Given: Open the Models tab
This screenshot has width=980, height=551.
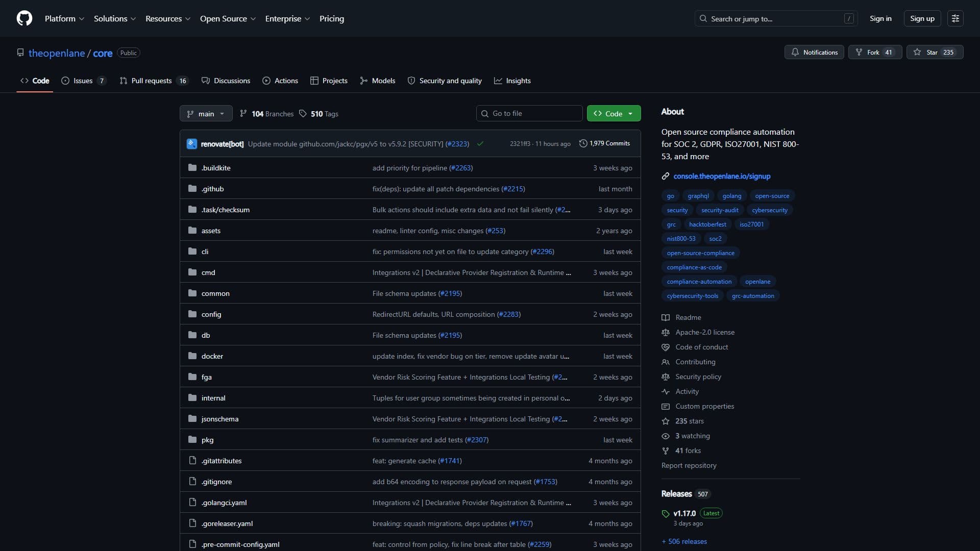Looking at the screenshot, I should (x=377, y=81).
